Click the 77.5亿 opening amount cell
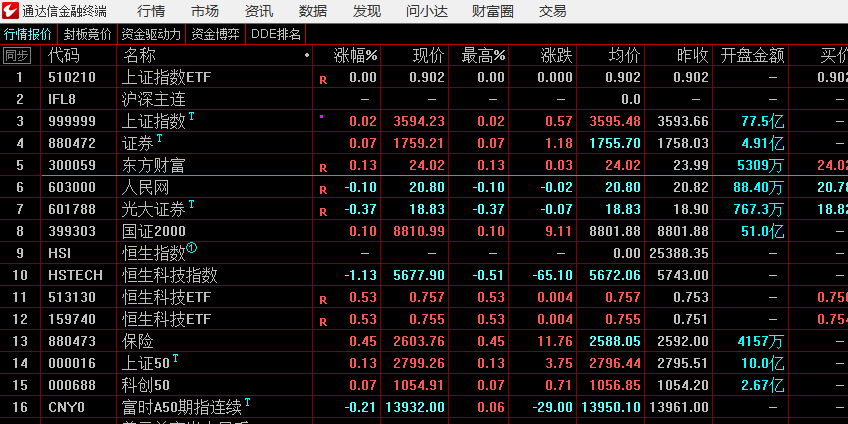Viewport: 848px width, 424px height. click(763, 121)
